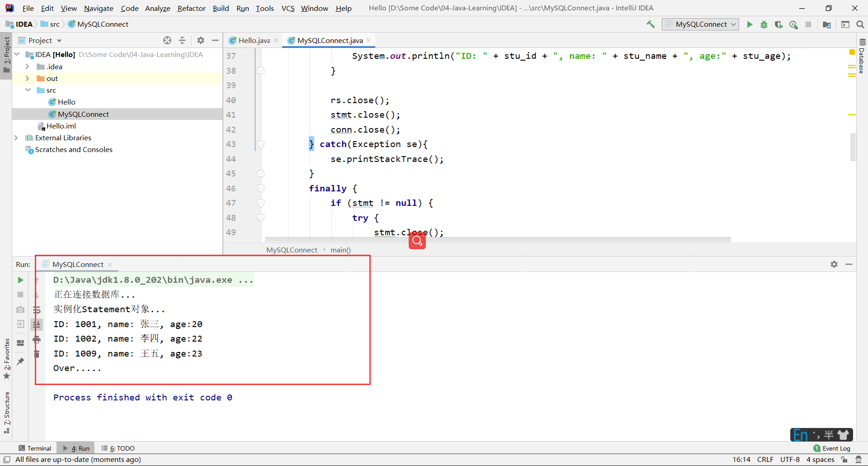The height and width of the screenshot is (466, 868).
Task: Click the Run Anything window icon in toolbar
Action: coord(845,24)
